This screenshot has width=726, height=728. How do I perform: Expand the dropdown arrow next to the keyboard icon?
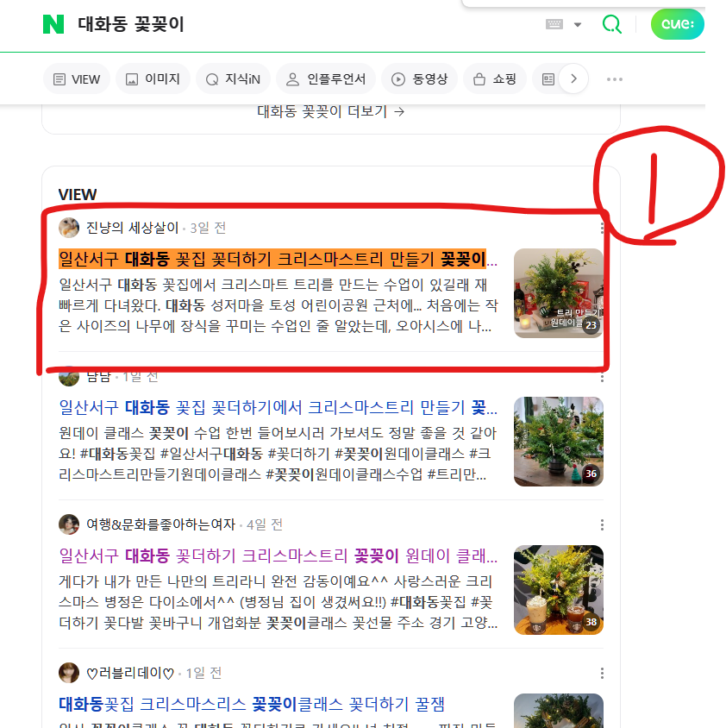578,25
